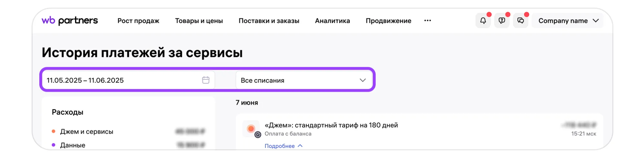This screenshot has width=644, height=158.
Task: Open the three-dots more menu
Action: [x=428, y=21]
